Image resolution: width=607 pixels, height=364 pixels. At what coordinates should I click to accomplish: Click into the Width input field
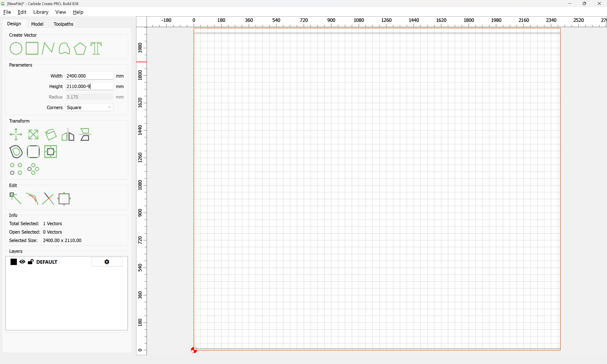(89, 76)
